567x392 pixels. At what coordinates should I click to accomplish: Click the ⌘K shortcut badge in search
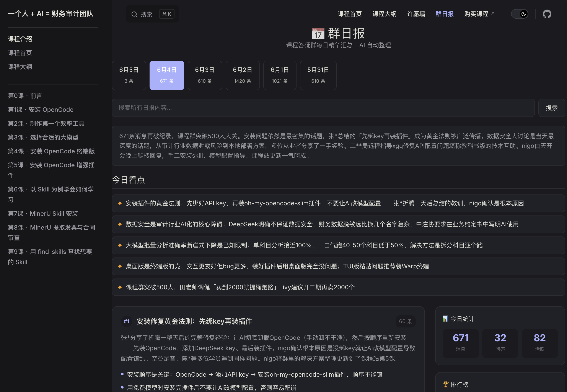(167, 14)
